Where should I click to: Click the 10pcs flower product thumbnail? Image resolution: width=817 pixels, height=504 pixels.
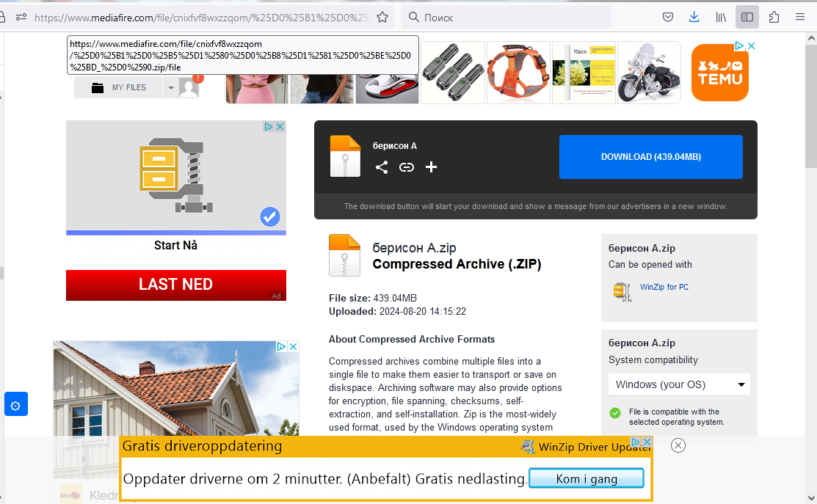click(x=584, y=73)
